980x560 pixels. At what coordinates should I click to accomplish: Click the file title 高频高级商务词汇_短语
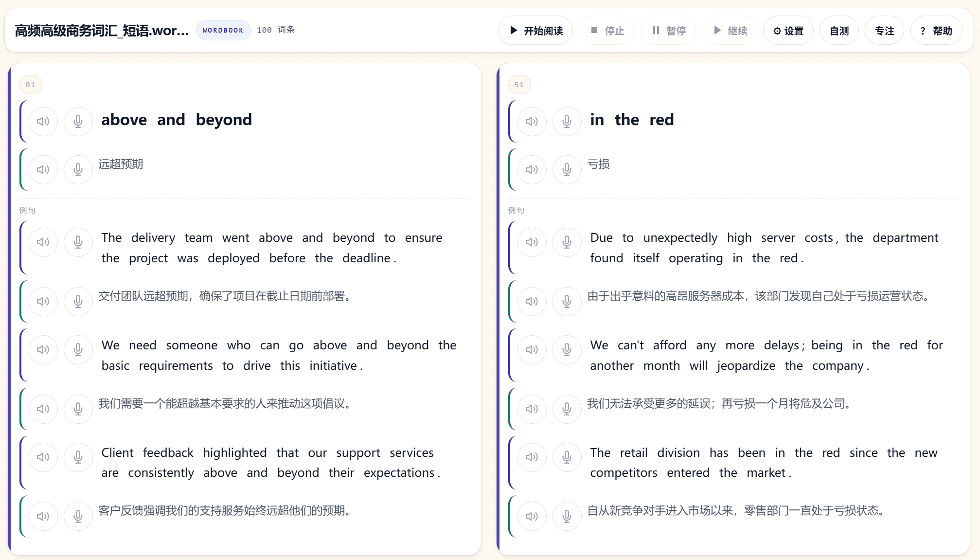tap(102, 31)
